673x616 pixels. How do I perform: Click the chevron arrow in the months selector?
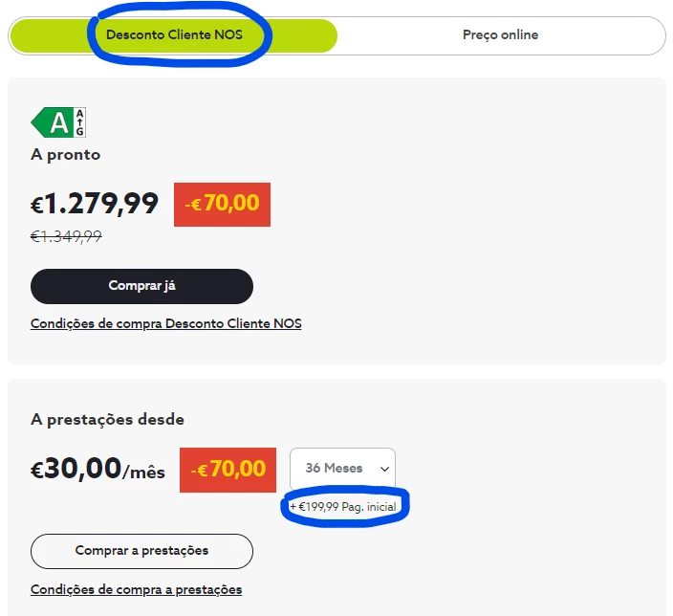384,470
